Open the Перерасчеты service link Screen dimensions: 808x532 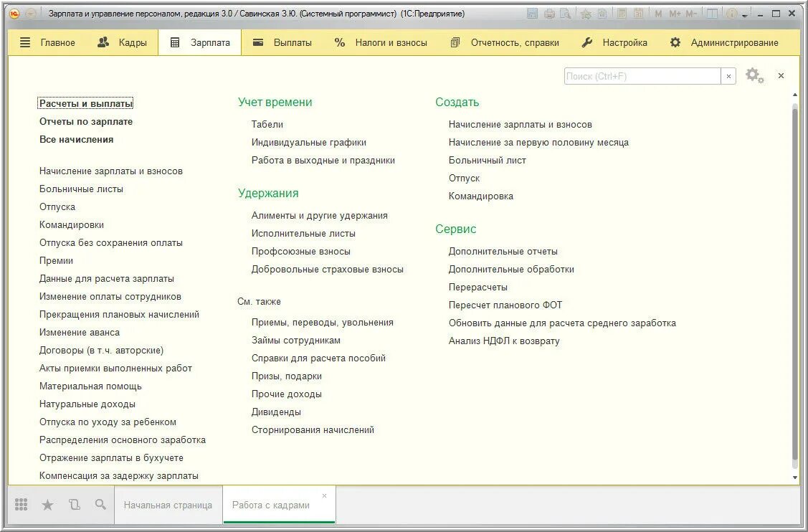point(478,287)
